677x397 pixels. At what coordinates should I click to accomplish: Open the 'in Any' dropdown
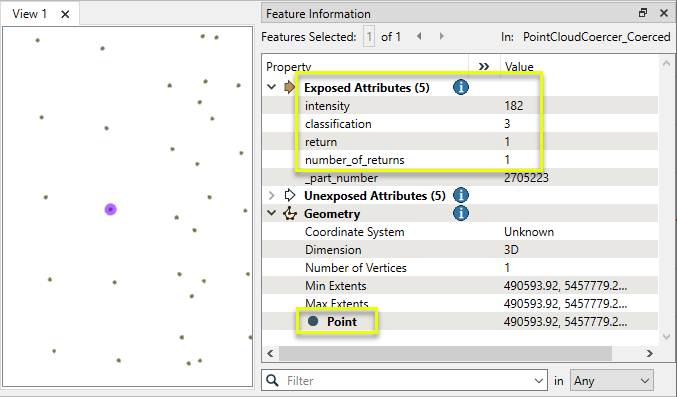tap(612, 381)
